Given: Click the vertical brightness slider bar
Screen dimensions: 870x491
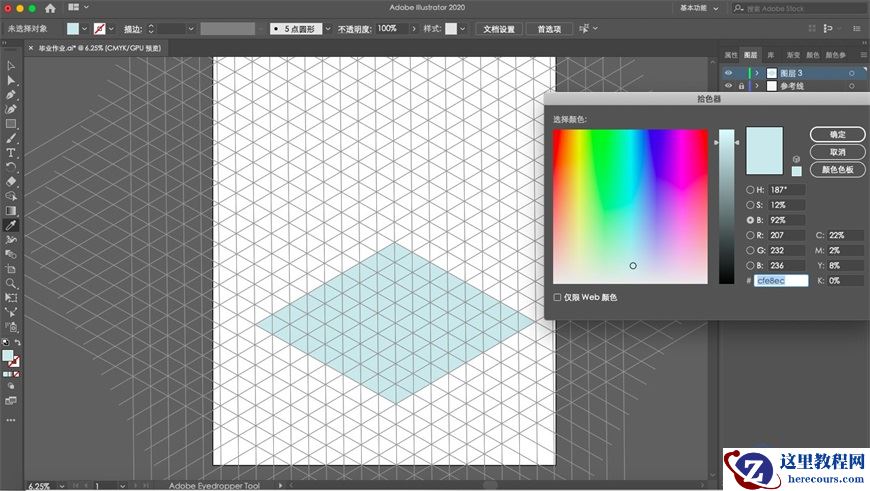Looking at the screenshot, I should tap(726, 206).
